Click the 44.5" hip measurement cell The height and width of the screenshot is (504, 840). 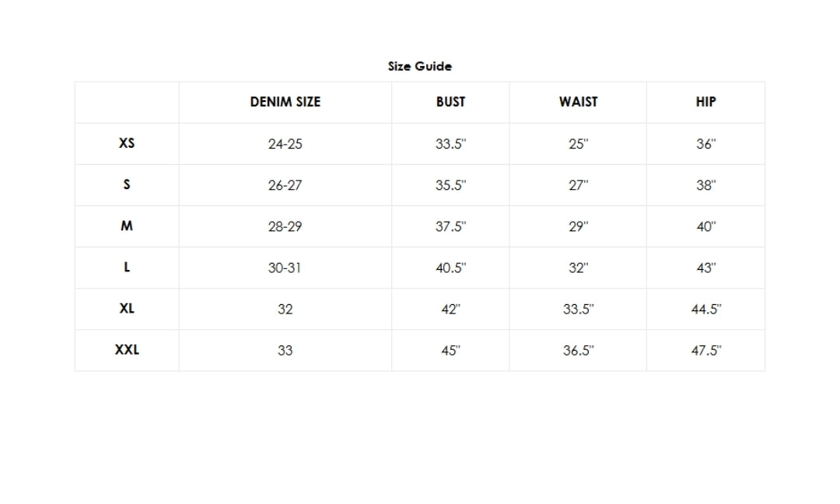point(705,309)
